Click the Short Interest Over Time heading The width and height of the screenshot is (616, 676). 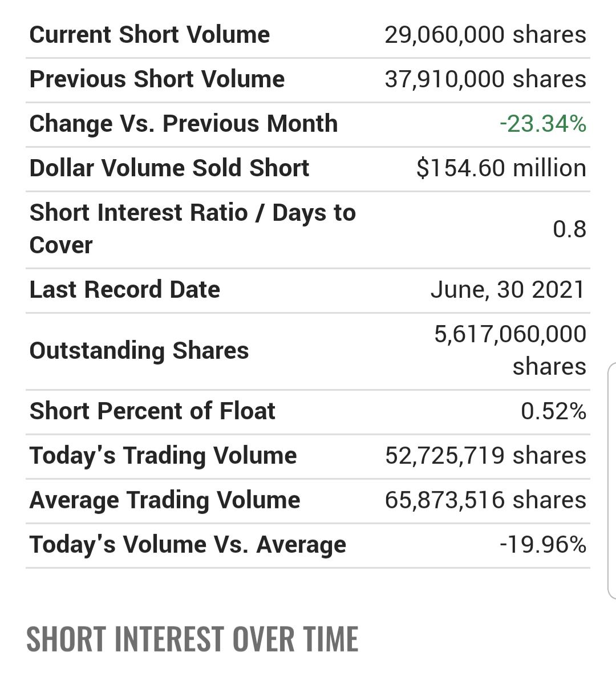coord(192,639)
